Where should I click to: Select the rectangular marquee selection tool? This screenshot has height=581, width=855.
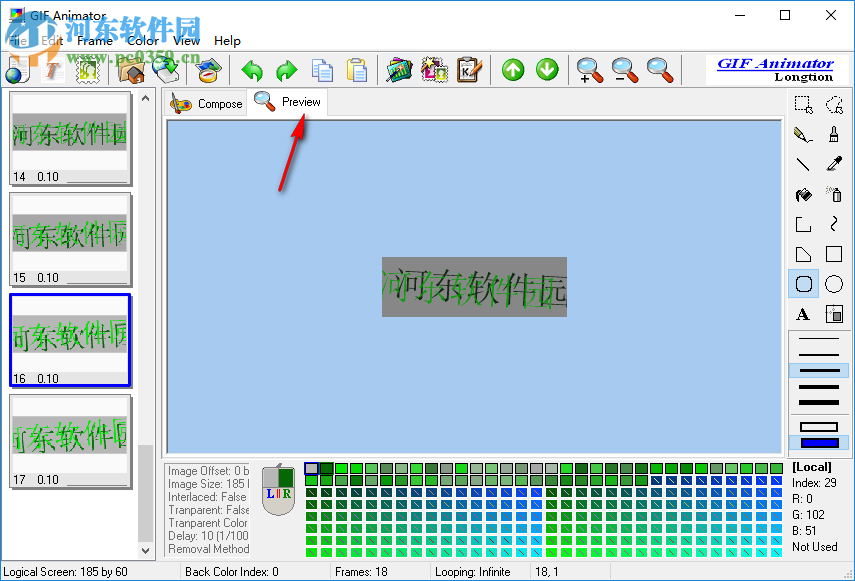tap(802, 104)
